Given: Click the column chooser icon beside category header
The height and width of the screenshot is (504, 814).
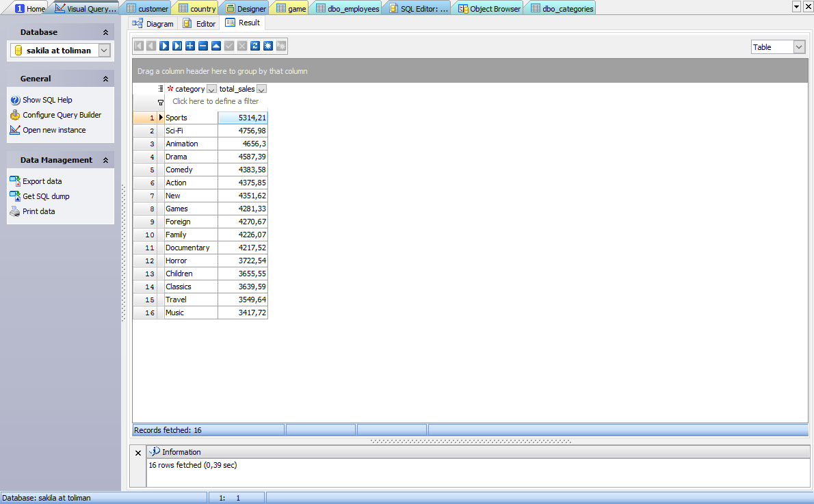Looking at the screenshot, I should click(x=160, y=89).
